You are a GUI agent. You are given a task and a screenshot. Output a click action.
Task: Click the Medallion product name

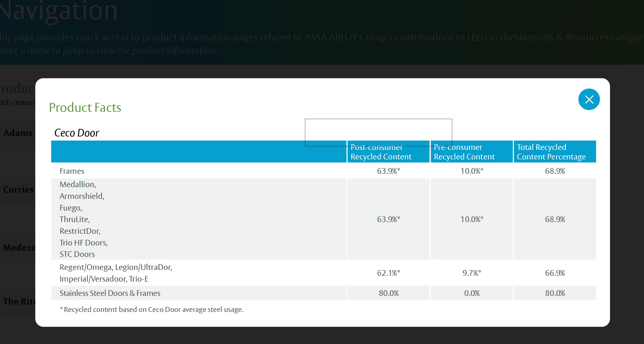(x=77, y=184)
